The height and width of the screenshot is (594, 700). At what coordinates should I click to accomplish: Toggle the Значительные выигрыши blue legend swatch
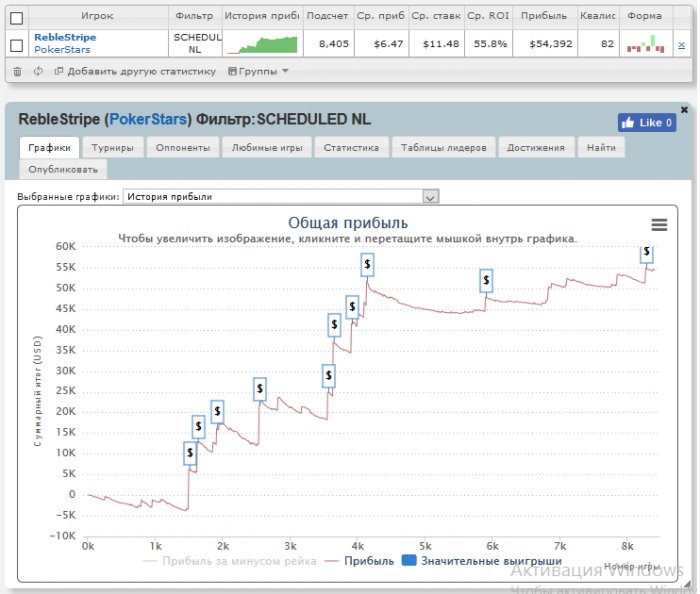408,561
